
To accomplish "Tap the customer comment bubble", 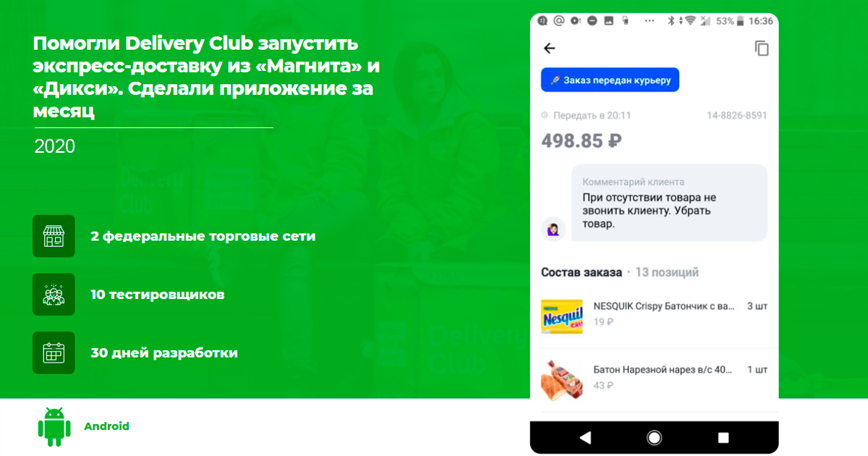I will point(669,203).
